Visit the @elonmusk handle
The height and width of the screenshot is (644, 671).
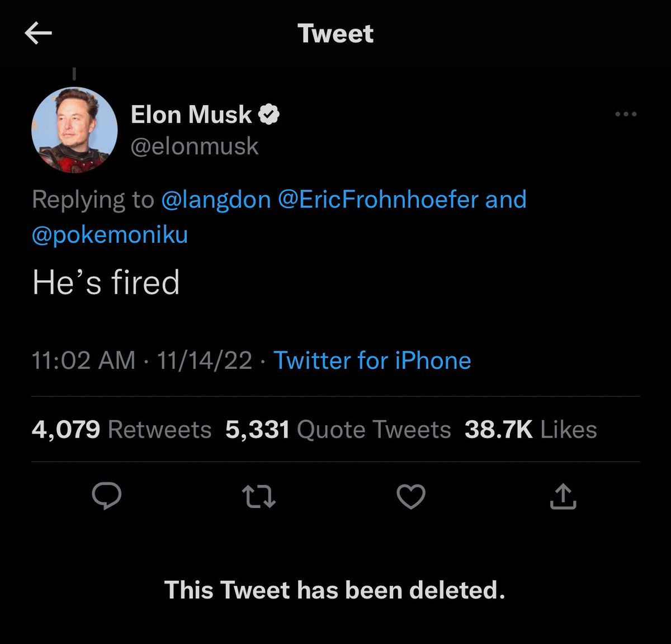[x=195, y=147]
